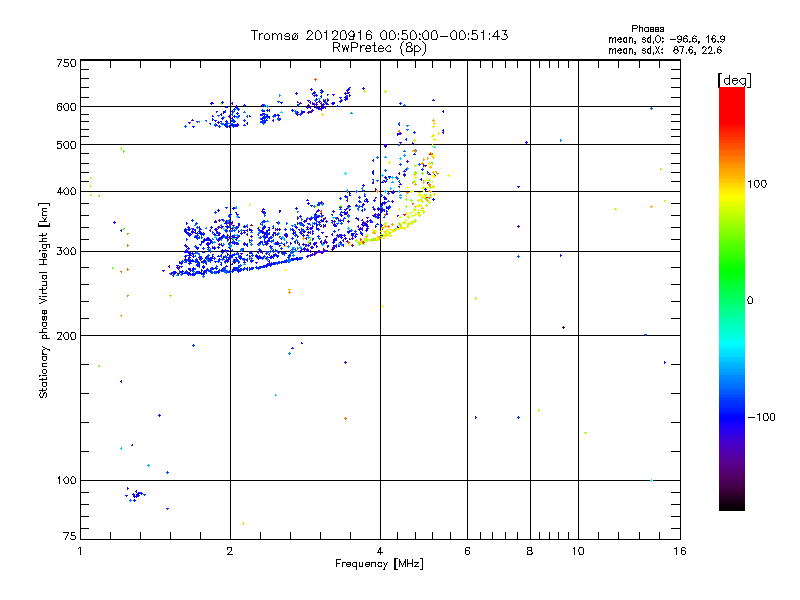Click the 'RwPretec (8p)' subtitle
800x600 pixels.
[379, 48]
